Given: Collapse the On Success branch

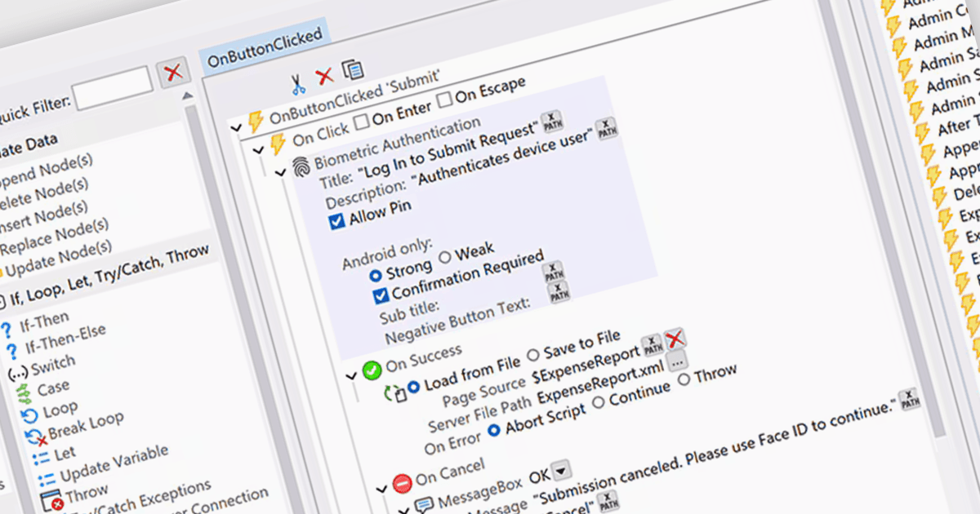Looking at the screenshot, I should (x=352, y=376).
